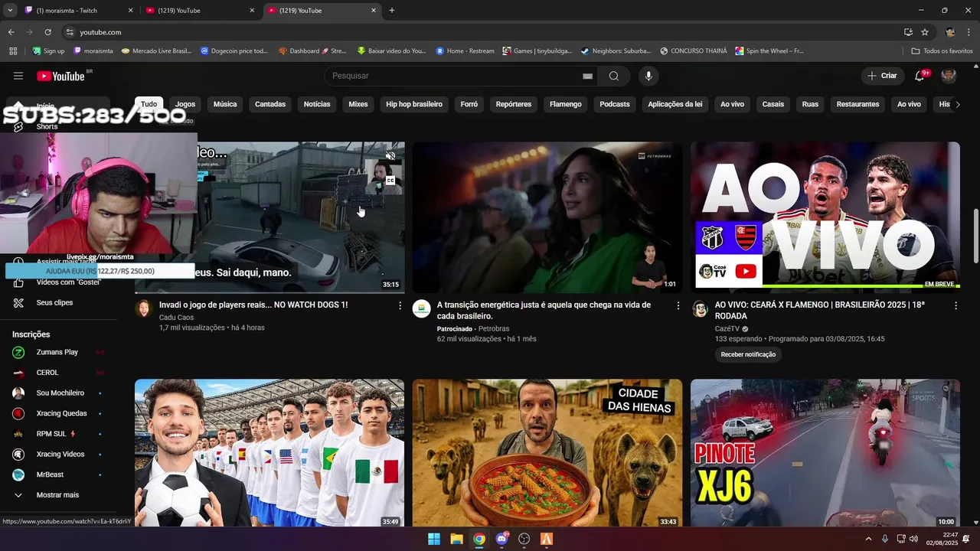The width and height of the screenshot is (980, 551).
Task: Open the browser tab search dropdown
Action: click(x=10, y=11)
